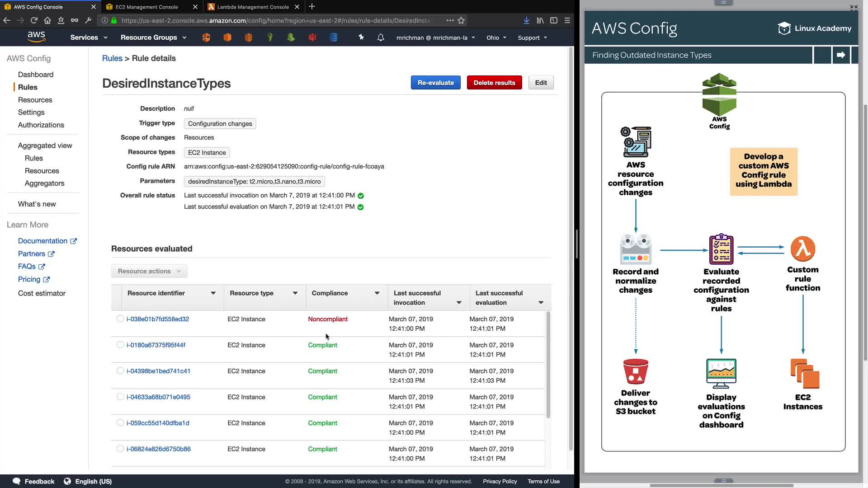Click the resources table vertical scrollbar

pos(548,364)
